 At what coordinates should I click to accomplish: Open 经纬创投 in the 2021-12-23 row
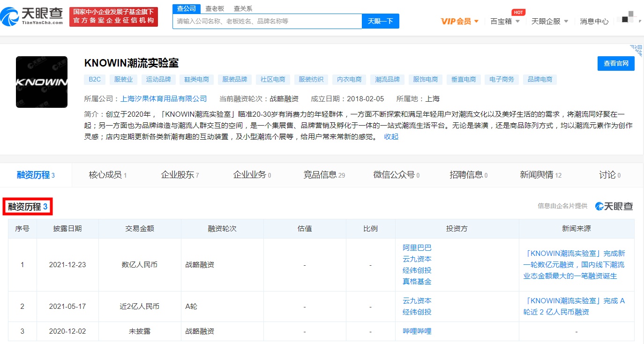[417, 270]
